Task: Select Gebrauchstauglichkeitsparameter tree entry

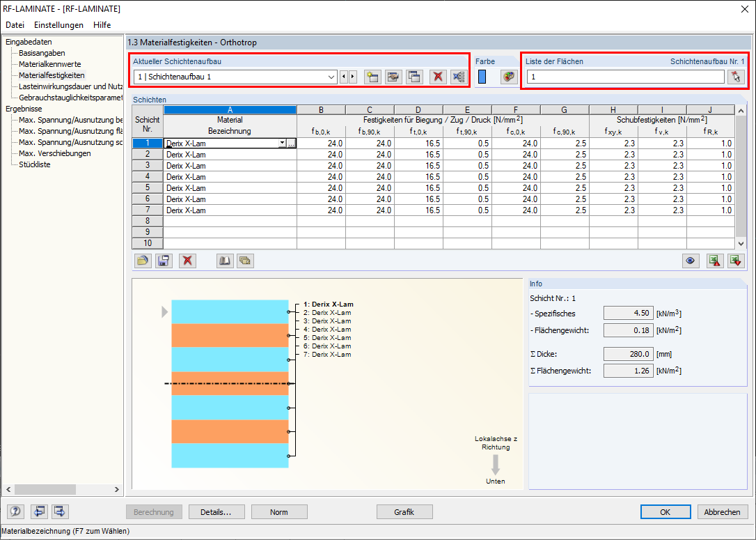Action: tap(70, 98)
